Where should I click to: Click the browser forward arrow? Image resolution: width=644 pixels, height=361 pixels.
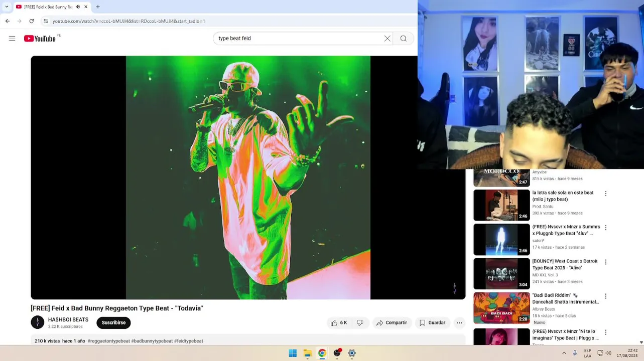(20, 21)
